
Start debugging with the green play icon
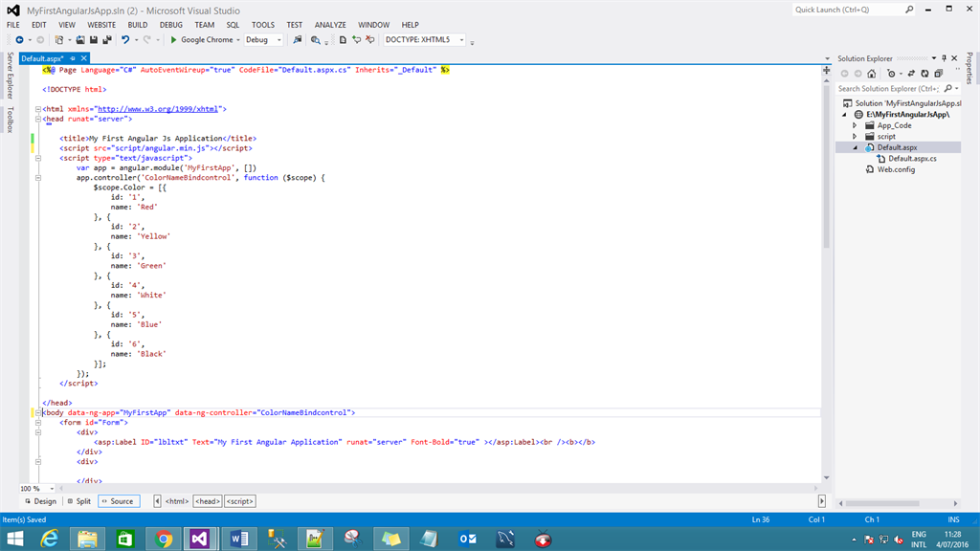tap(173, 40)
